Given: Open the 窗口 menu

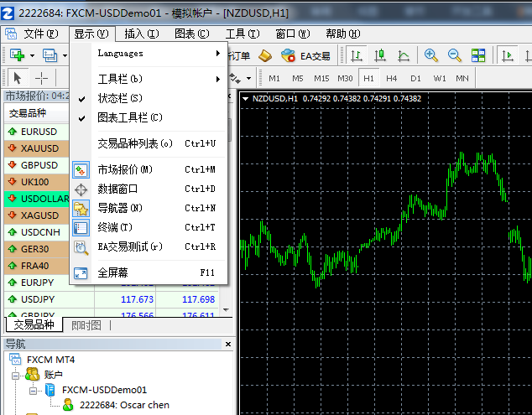Looking at the screenshot, I should point(293,34).
